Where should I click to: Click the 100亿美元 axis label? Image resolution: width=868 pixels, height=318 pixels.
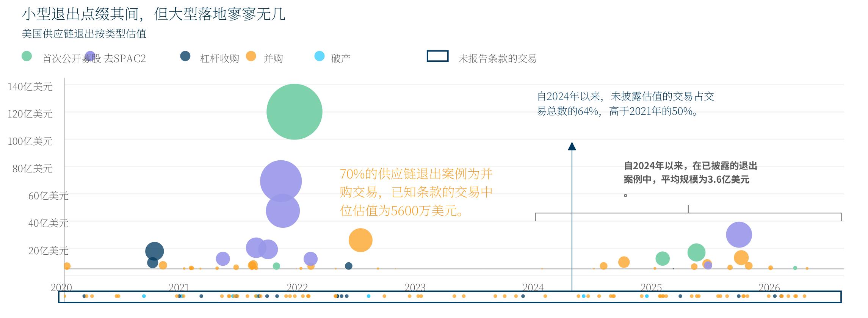(30, 141)
